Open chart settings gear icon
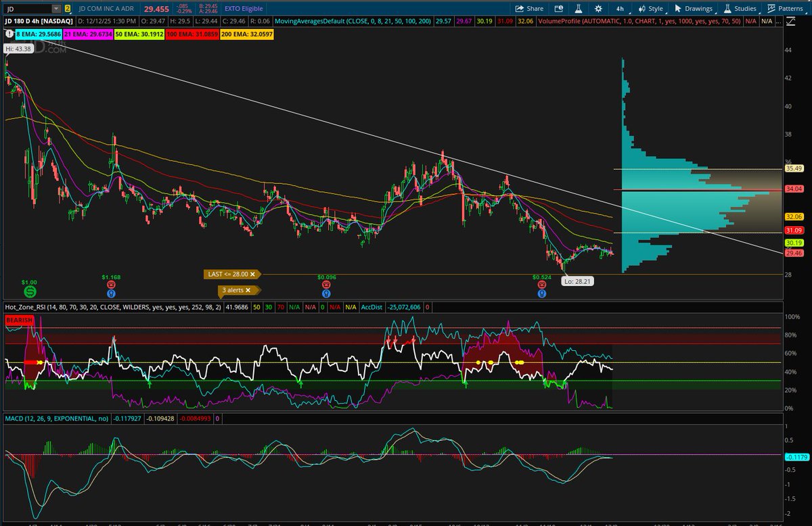Screen dimensions: 812x526 click(x=597, y=9)
